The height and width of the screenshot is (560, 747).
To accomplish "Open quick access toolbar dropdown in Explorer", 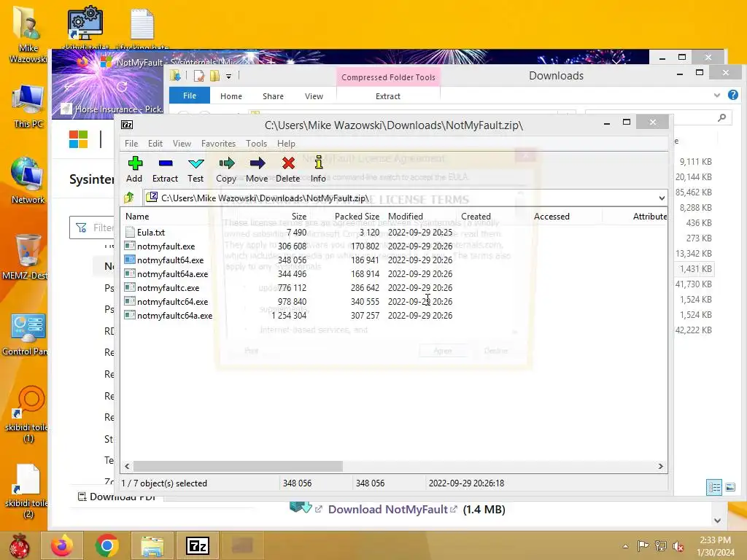I will click(228, 76).
